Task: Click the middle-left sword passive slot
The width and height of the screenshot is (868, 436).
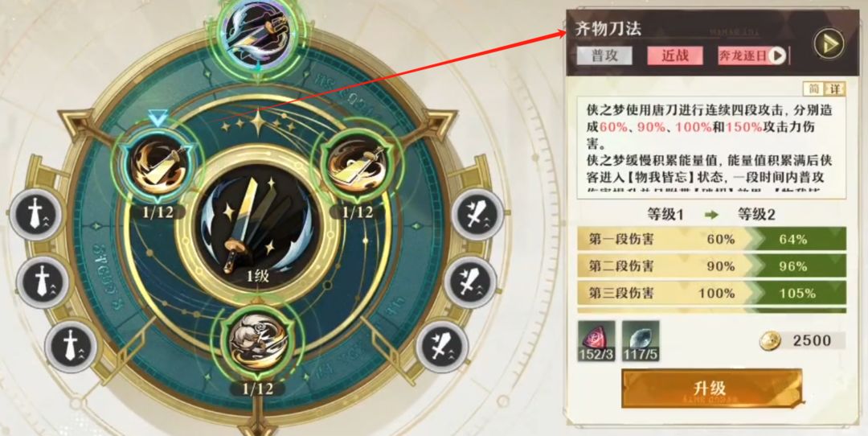Action: pyautogui.click(x=43, y=282)
